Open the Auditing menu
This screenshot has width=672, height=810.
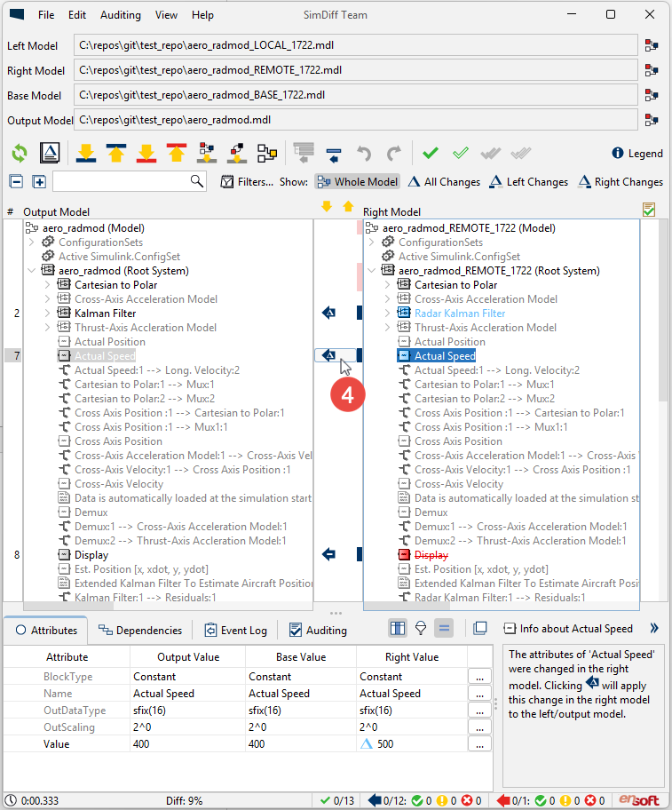point(120,15)
